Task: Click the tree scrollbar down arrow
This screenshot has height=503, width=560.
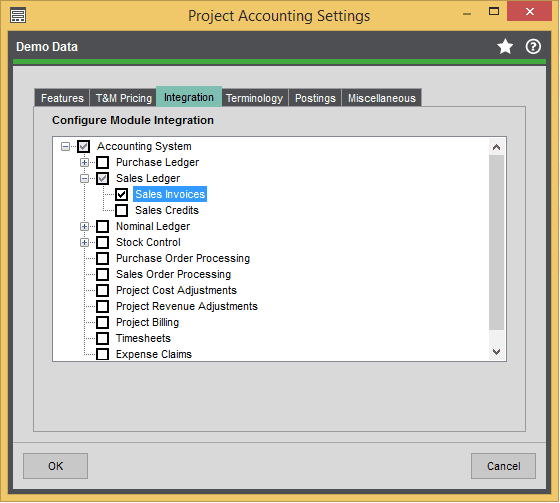Action: coord(496,352)
